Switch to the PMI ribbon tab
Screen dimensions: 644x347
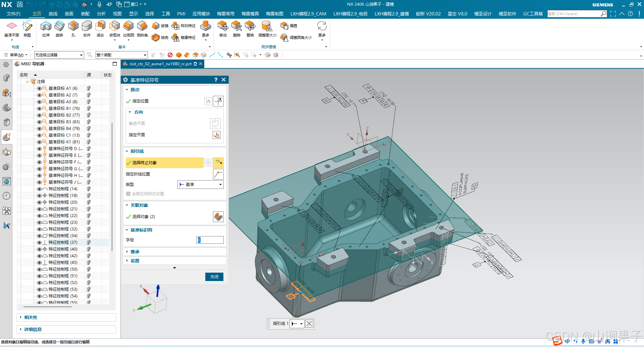point(181,14)
